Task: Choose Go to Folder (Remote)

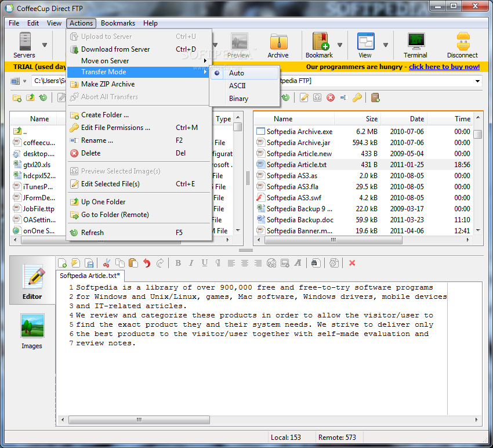Action: [139, 215]
